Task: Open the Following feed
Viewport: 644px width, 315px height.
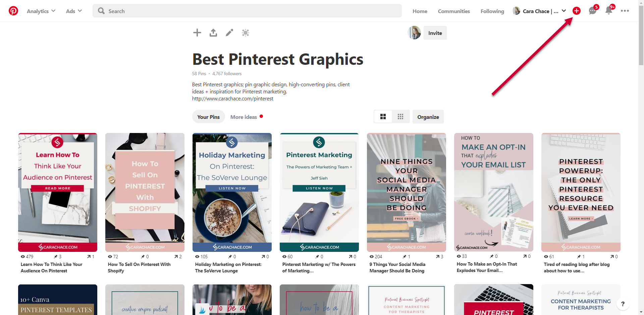Action: (x=492, y=11)
